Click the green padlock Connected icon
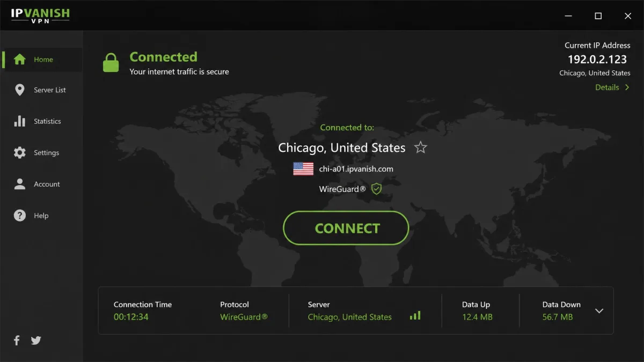 111,62
